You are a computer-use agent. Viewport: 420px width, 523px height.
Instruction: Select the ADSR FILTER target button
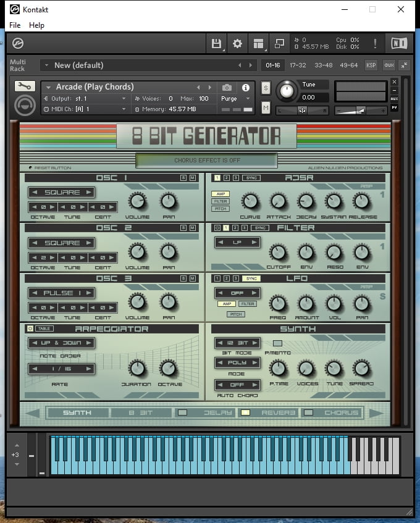(220, 201)
